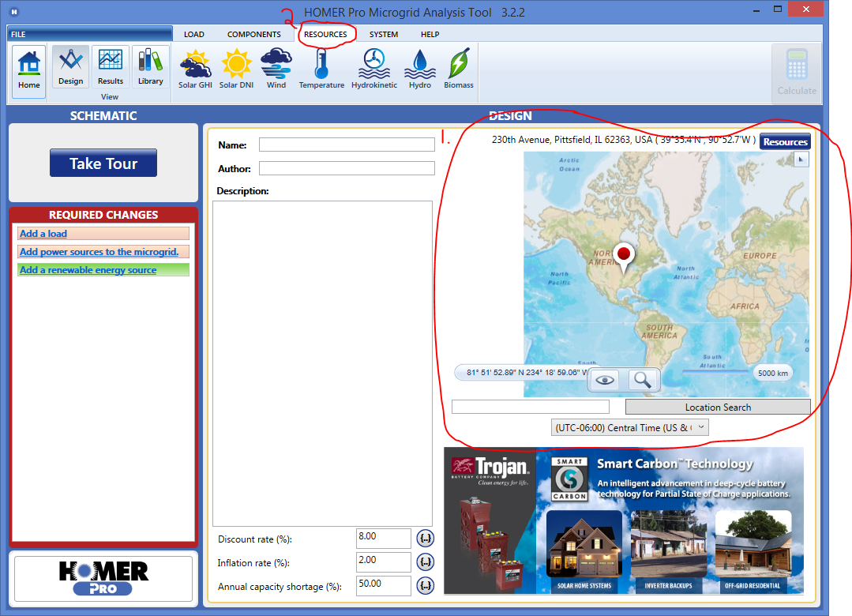Select the Biomass resource icon
This screenshot has width=852, height=616.
tap(459, 68)
